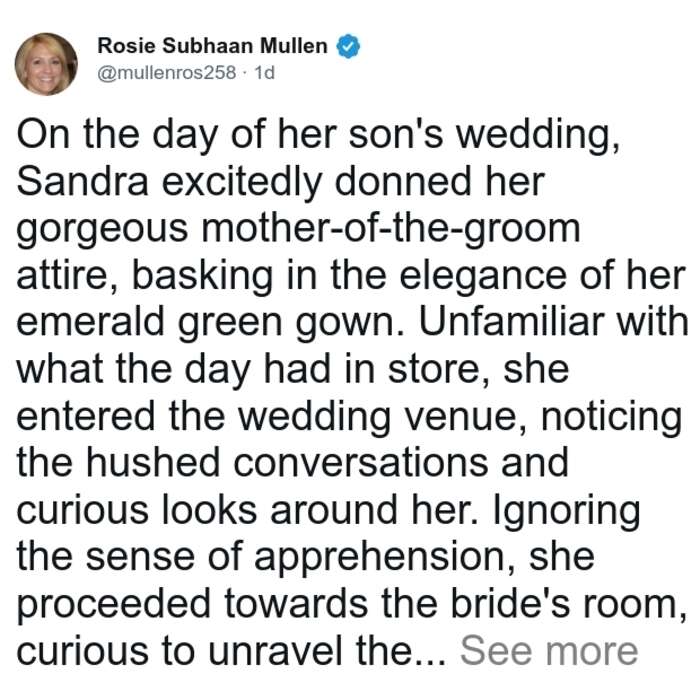This screenshot has width=700, height=700.
Task: Click the line "On the day of her son's wedding"
Action: tap(318, 135)
